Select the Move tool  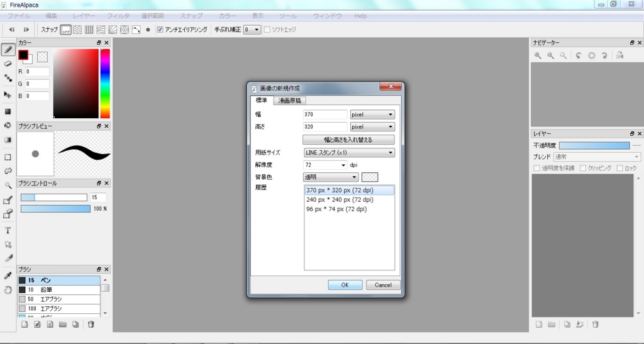click(8, 95)
